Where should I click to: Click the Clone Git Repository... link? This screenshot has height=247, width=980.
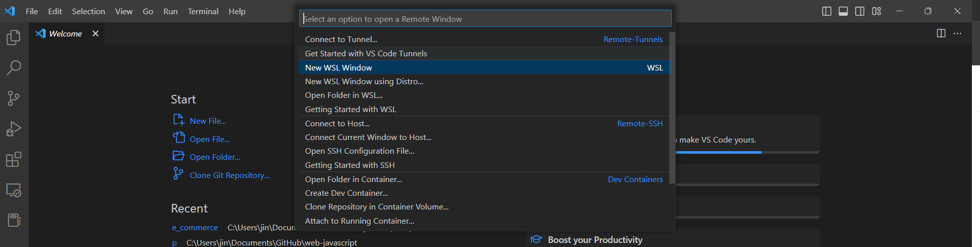click(230, 175)
